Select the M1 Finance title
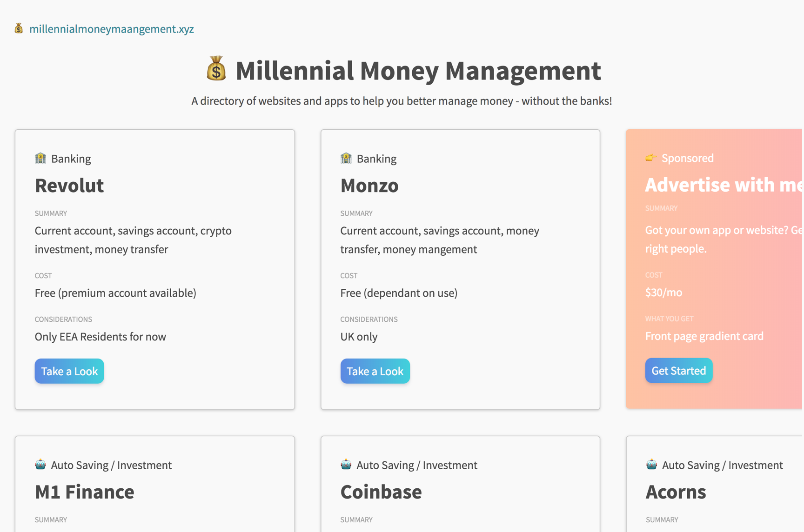 85,492
